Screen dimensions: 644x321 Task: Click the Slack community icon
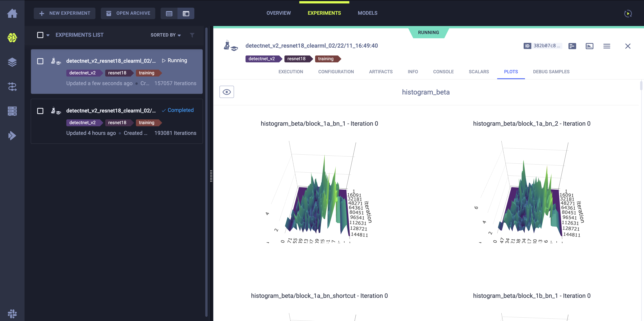tap(12, 314)
